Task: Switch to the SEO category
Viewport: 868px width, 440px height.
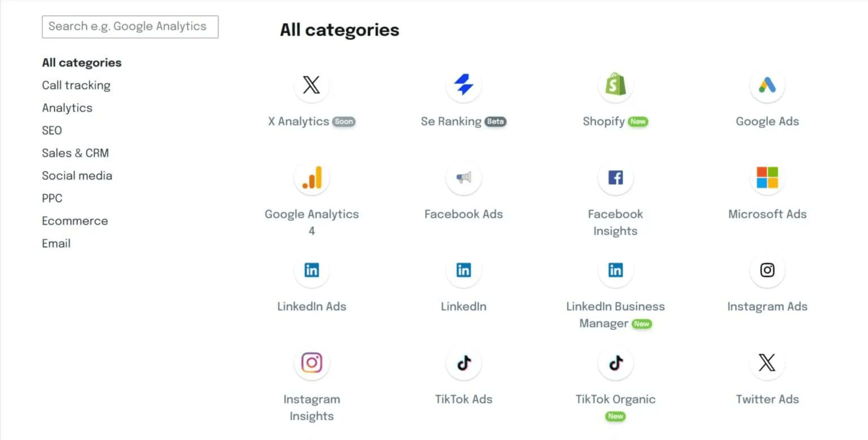Action: pyautogui.click(x=51, y=130)
